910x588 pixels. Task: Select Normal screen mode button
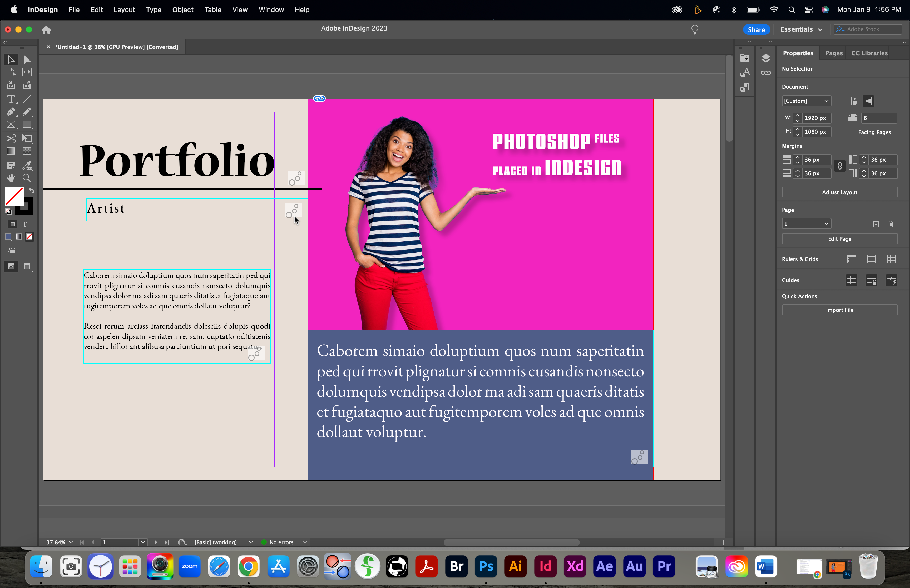tap(11, 267)
